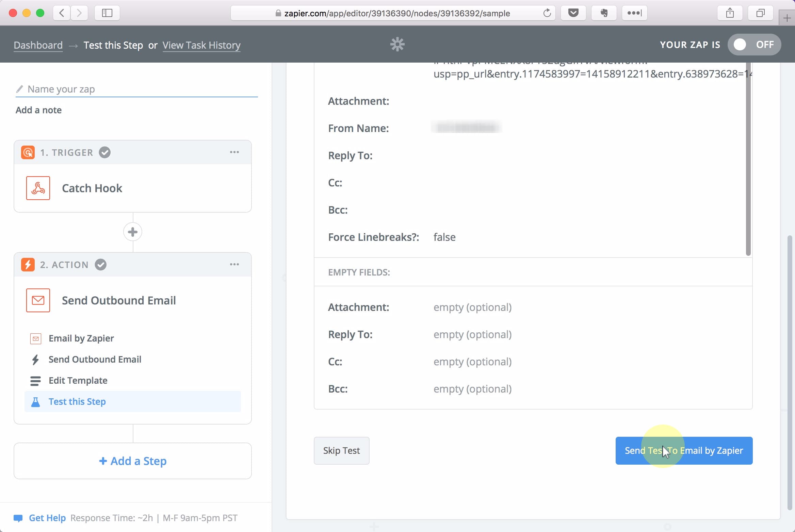Image resolution: width=795 pixels, height=532 pixels.
Task: Click the Safari back navigation arrow
Action: tap(62, 13)
